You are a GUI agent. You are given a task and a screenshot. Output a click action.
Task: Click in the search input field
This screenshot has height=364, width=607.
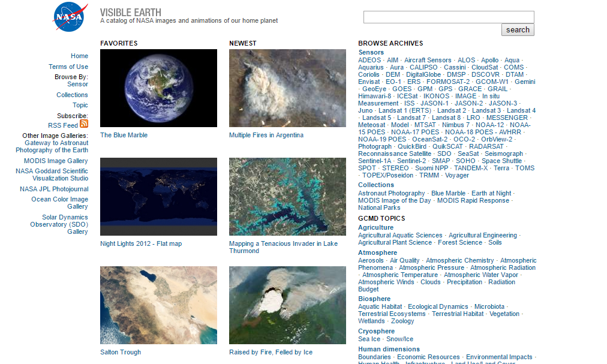pos(449,17)
